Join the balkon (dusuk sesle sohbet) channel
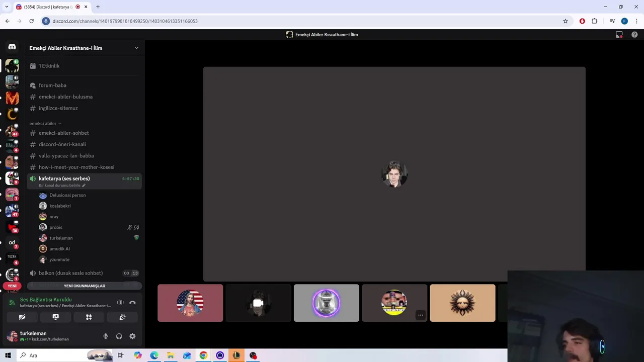Screen dimensions: 644x362 pyautogui.click(x=84, y=273)
